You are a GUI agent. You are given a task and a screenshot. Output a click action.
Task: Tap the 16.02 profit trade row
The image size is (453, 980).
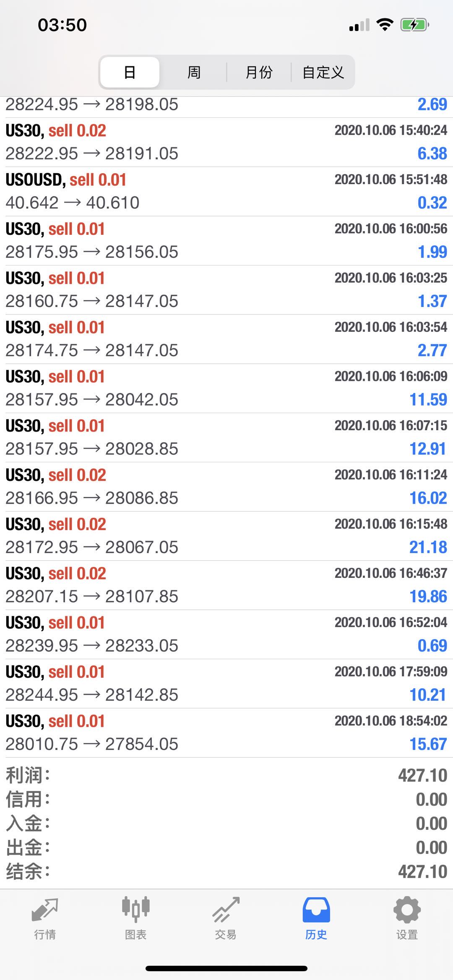tap(226, 487)
